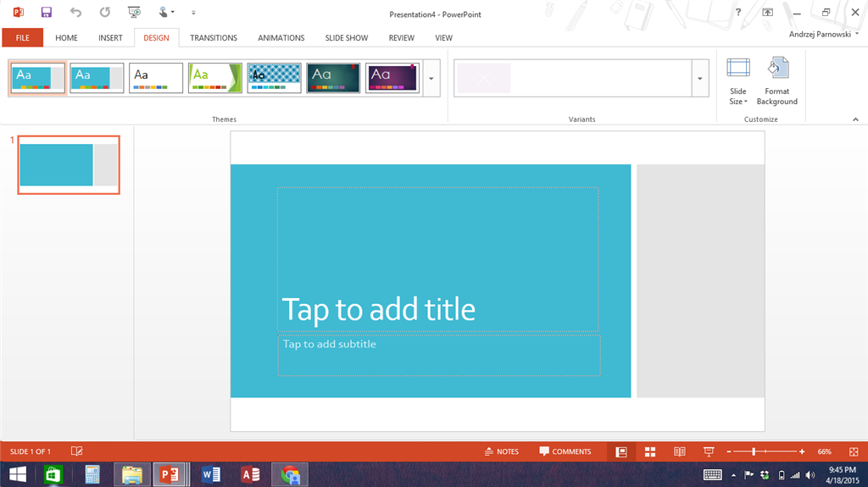This screenshot has height=487, width=868.
Task: Toggle Touch/Mouse mode button
Action: (x=166, y=12)
